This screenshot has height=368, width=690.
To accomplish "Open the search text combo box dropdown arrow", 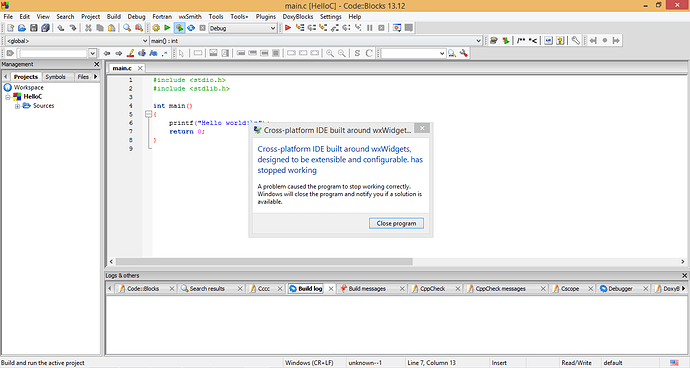I will point(92,53).
